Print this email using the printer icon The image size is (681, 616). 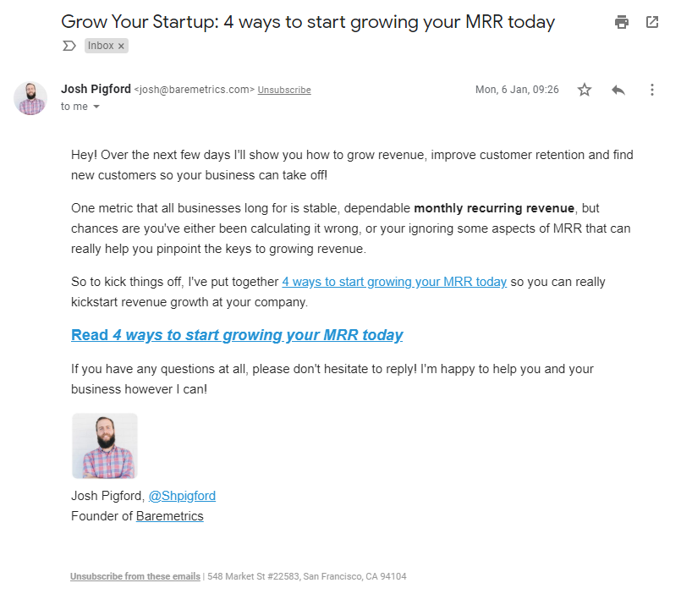(622, 23)
